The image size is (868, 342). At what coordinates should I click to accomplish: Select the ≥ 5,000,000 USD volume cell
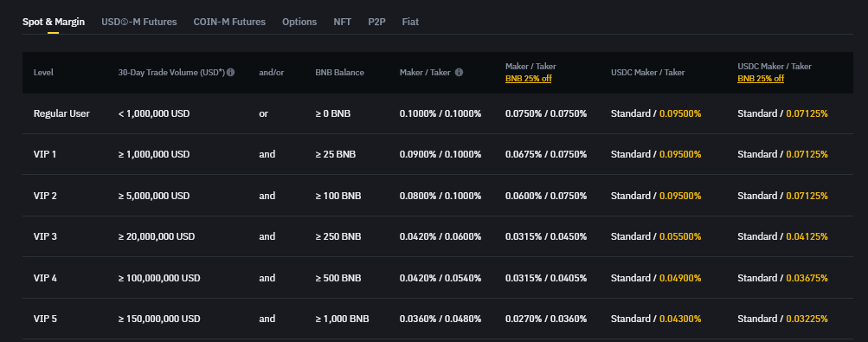pyautogui.click(x=154, y=196)
